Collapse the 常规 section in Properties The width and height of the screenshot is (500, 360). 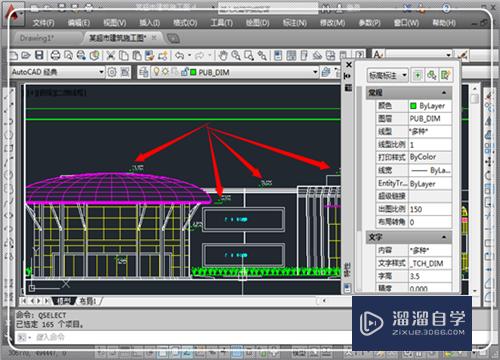pos(444,93)
